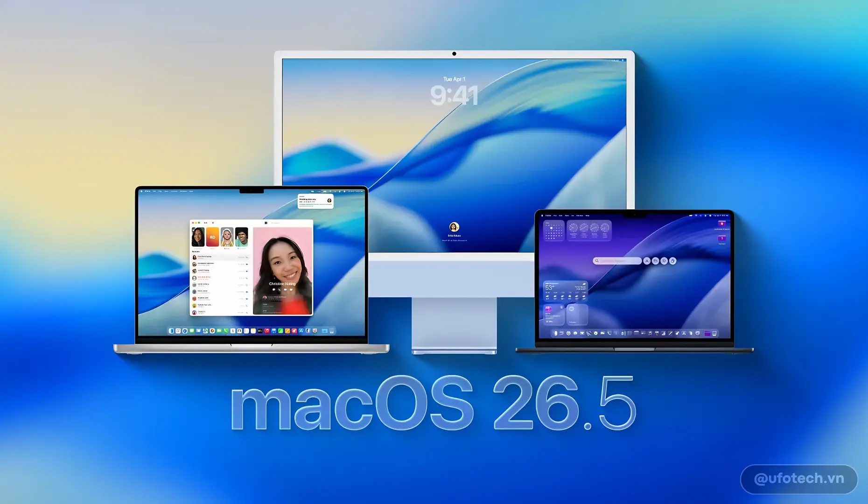Click Spotlight's Clipboard round button
The height and width of the screenshot is (504, 868).
(673, 261)
